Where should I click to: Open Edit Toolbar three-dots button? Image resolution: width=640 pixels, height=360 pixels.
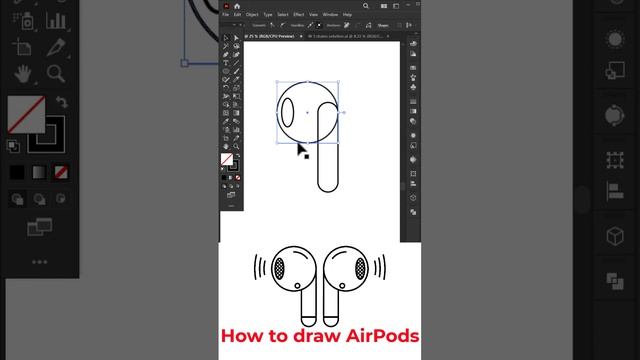(231, 206)
